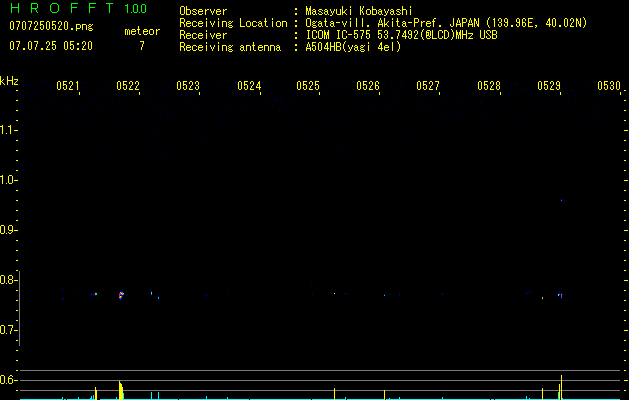Image resolution: width=629 pixels, height=400 pixels.
Task: Click the wide yellow power bar at 0522
Action: coord(121,390)
